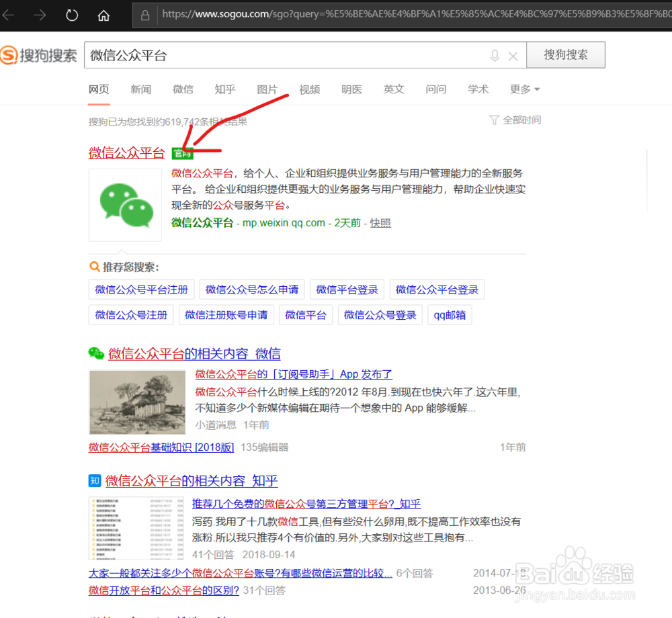672x618 pixels.
Task: Click the Sogou logo
Action: pyautogui.click(x=39, y=55)
